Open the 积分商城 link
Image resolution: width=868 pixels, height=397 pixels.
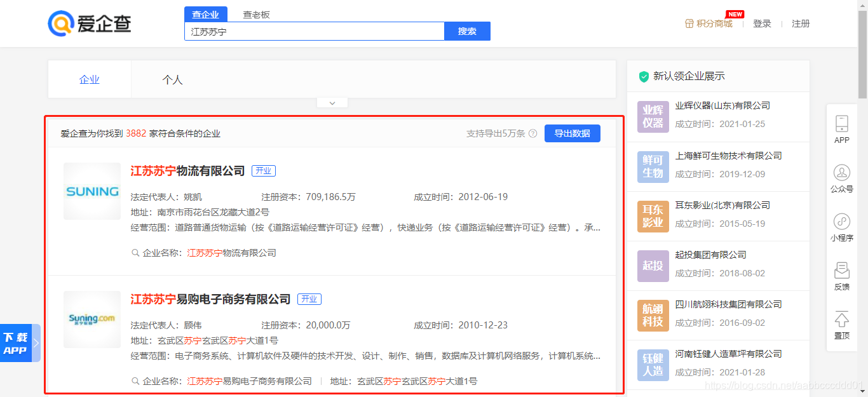[714, 24]
